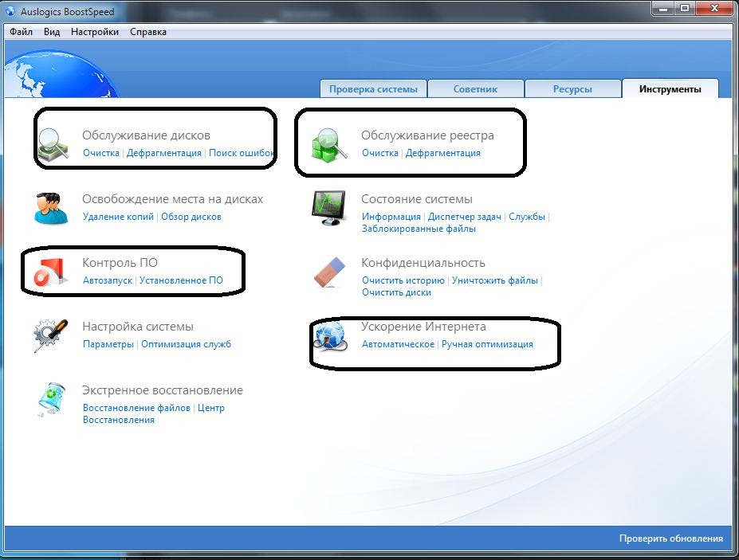Screen dimensions: 739x560
Task: Open the Справка menu
Action: click(148, 32)
